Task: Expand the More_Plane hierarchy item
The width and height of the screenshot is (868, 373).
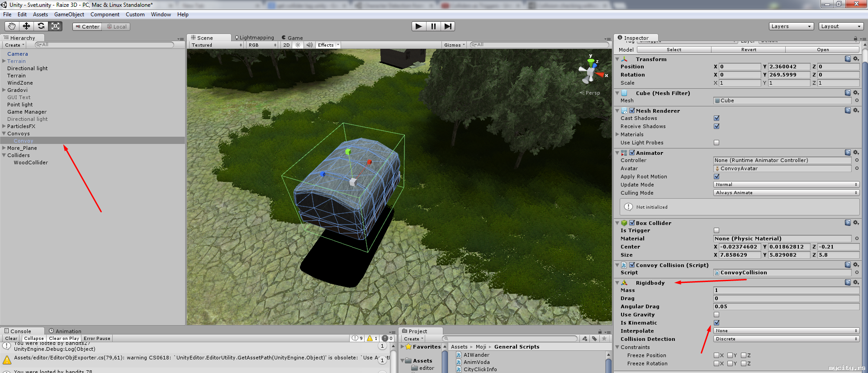Action: tap(4, 148)
